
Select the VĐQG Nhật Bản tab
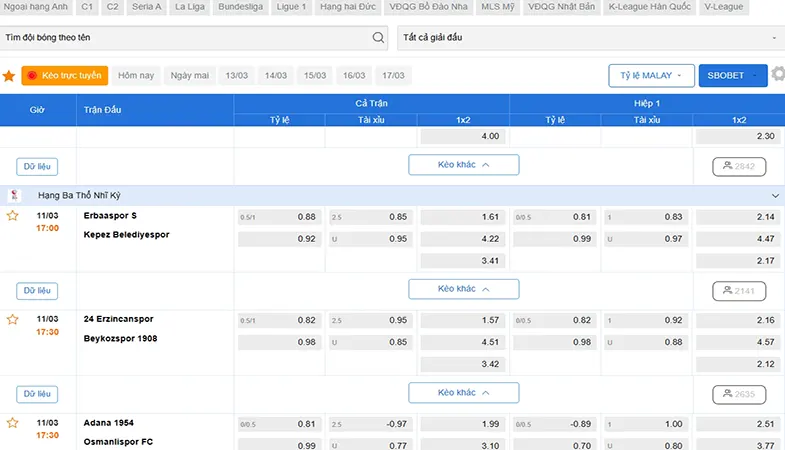pos(561,7)
